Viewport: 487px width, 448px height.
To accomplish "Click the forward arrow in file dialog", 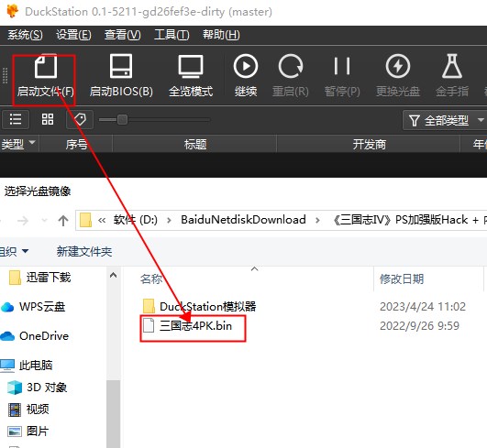I will click(x=23, y=221).
